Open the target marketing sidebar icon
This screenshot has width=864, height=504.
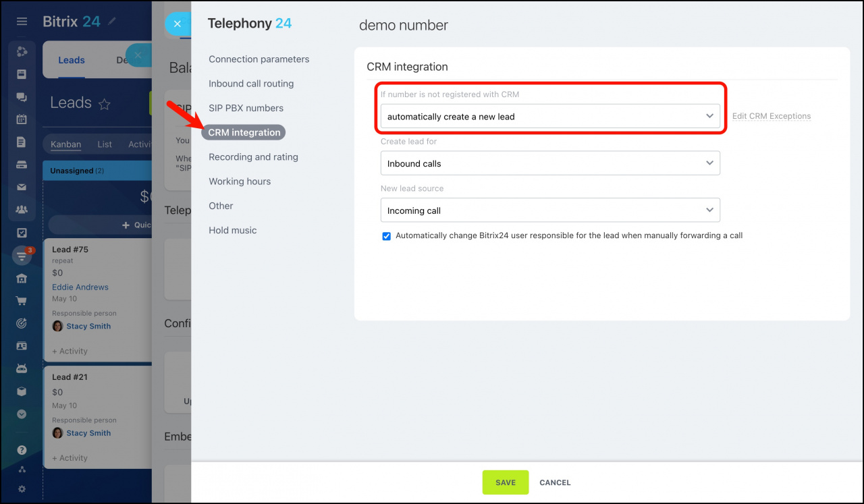click(22, 324)
